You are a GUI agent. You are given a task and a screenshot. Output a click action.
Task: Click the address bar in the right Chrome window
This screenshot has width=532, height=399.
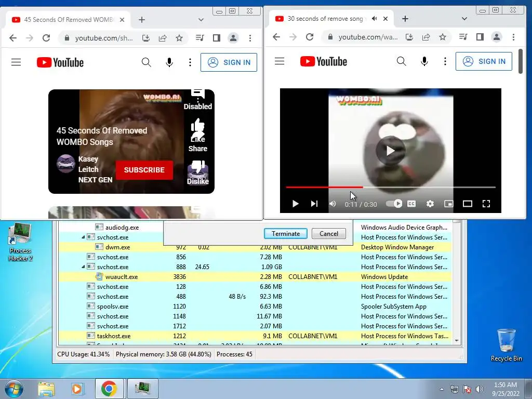pyautogui.click(x=368, y=37)
